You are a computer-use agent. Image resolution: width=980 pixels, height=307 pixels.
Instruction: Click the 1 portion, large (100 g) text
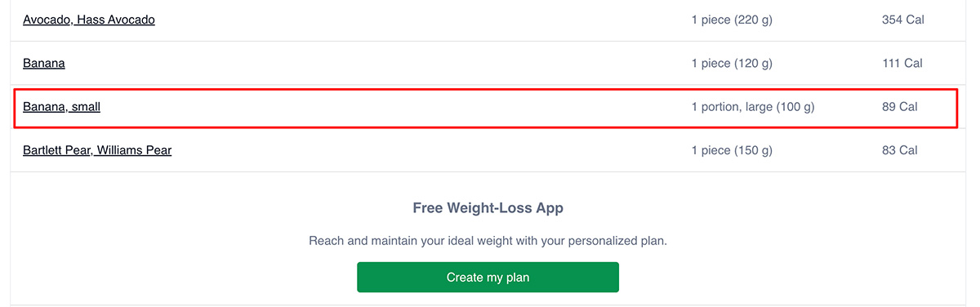click(753, 107)
